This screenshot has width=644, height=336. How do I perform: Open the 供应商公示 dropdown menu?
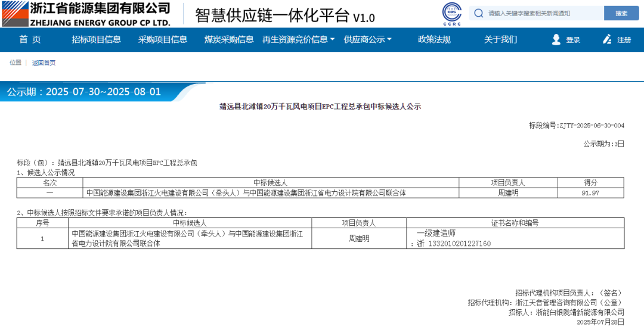[367, 40]
